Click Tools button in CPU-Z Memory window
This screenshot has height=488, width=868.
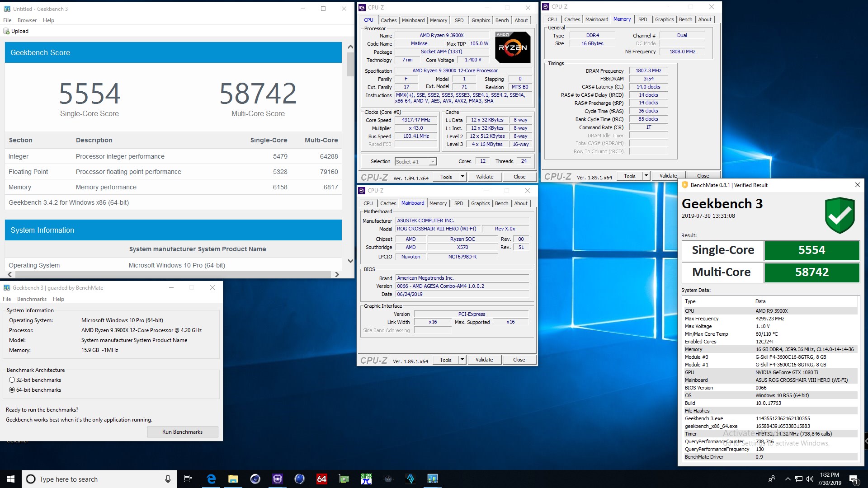pos(630,176)
